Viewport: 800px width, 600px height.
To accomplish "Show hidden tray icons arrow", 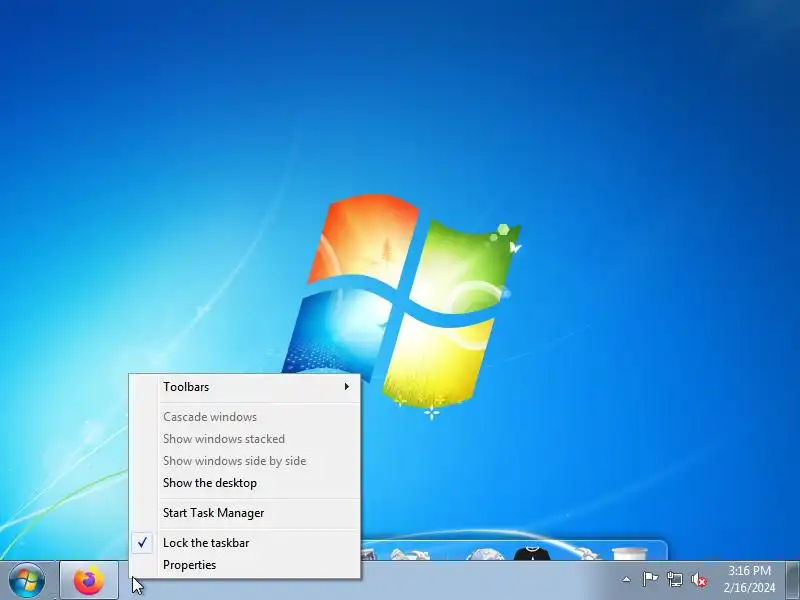I will [x=626, y=580].
